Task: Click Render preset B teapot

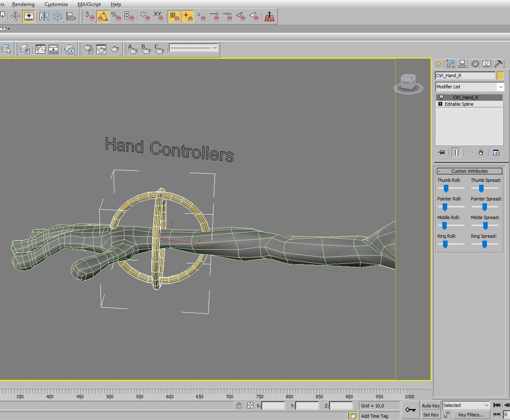Action: tap(146, 49)
